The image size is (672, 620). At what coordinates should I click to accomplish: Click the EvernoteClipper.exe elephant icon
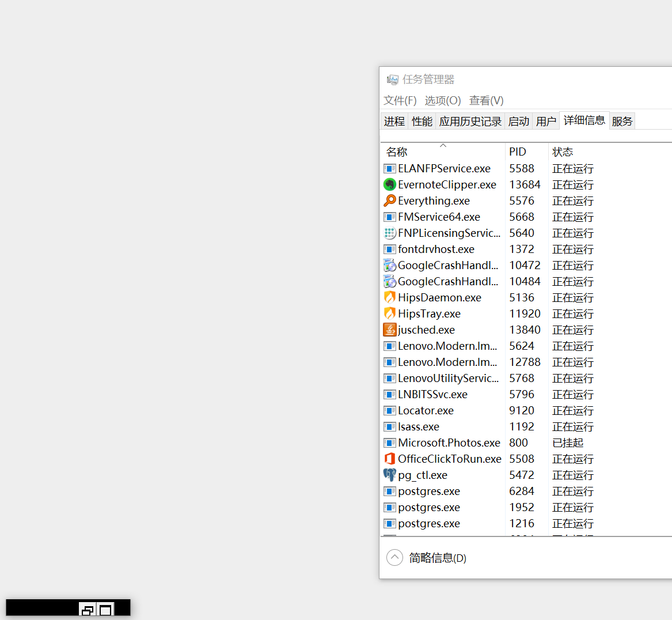coord(390,185)
